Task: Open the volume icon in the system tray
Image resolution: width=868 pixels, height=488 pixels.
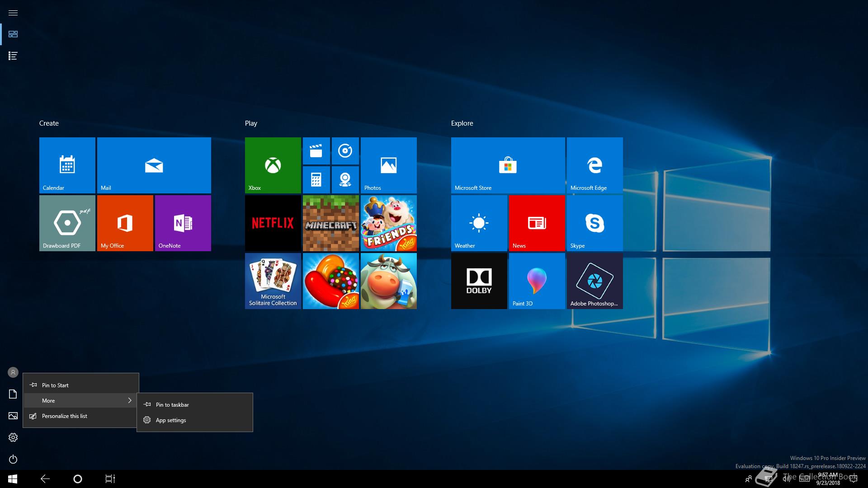Action: (787, 479)
